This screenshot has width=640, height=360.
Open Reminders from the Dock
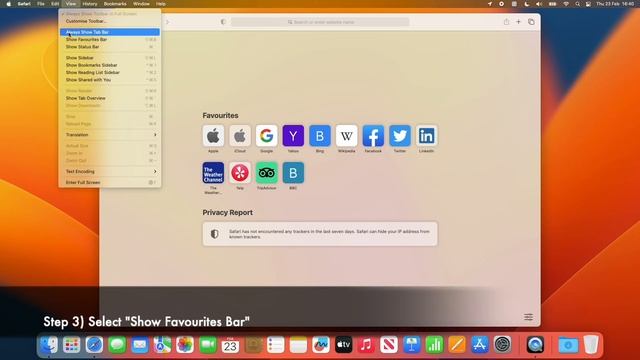coord(276,345)
